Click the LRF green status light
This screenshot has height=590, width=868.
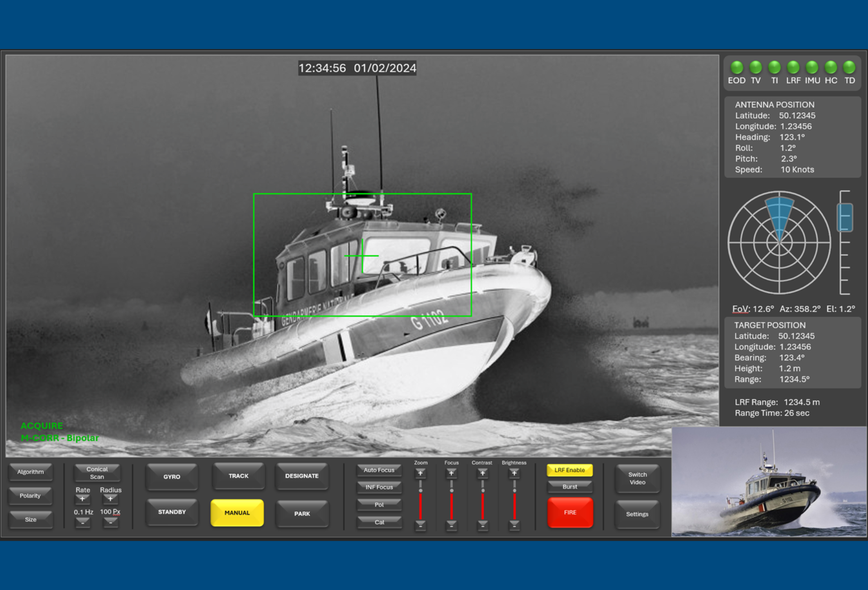[793, 67]
